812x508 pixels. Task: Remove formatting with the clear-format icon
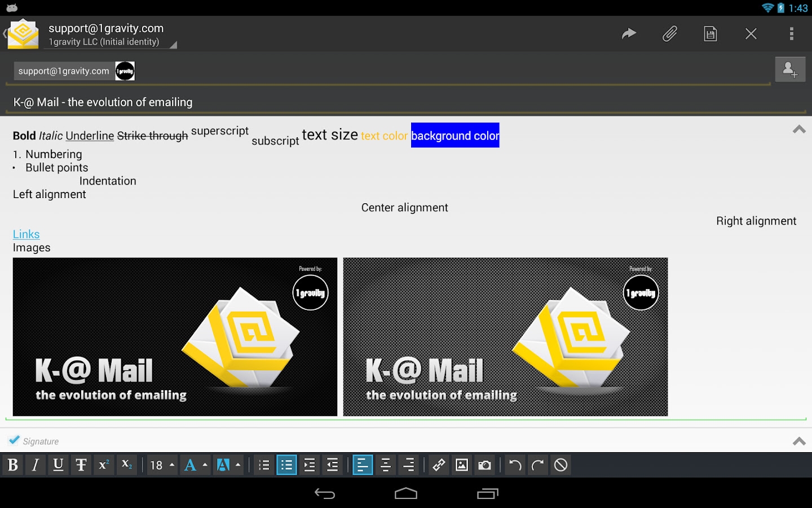[560, 465]
